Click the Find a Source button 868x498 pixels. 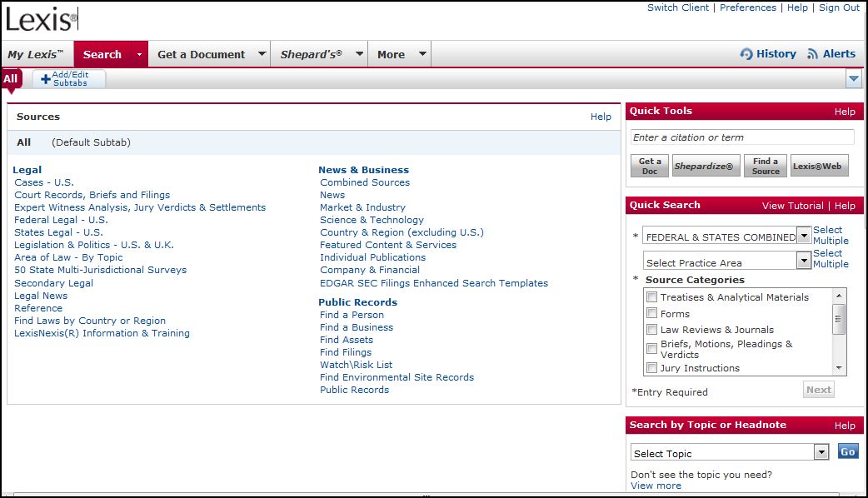[766, 166]
